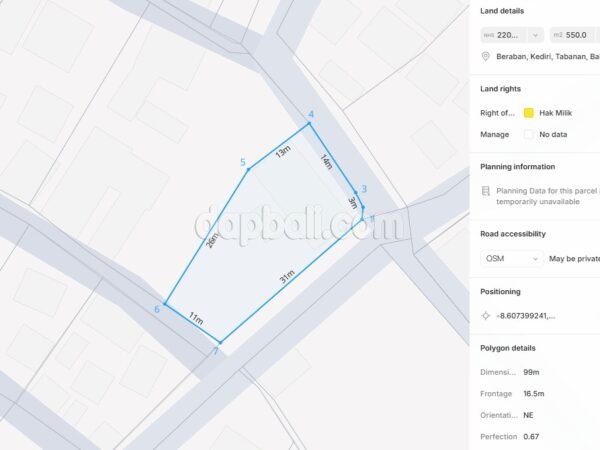Click the Frontage 16.5m value
The image size is (600, 450).
click(534, 394)
